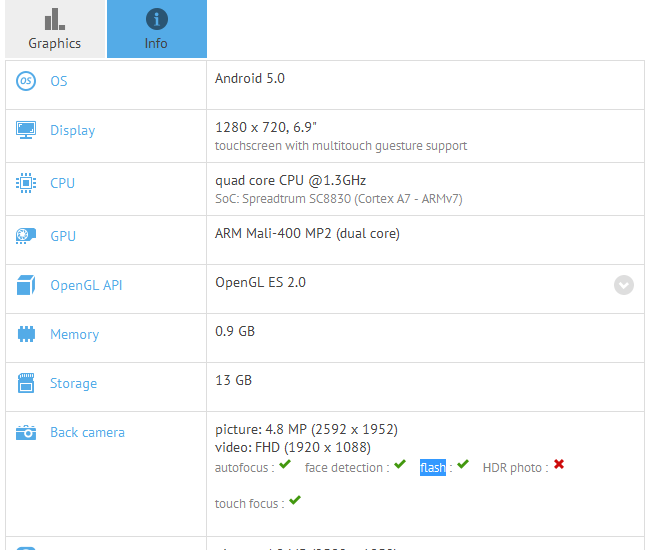Click the flash green checkmark

pos(463,465)
